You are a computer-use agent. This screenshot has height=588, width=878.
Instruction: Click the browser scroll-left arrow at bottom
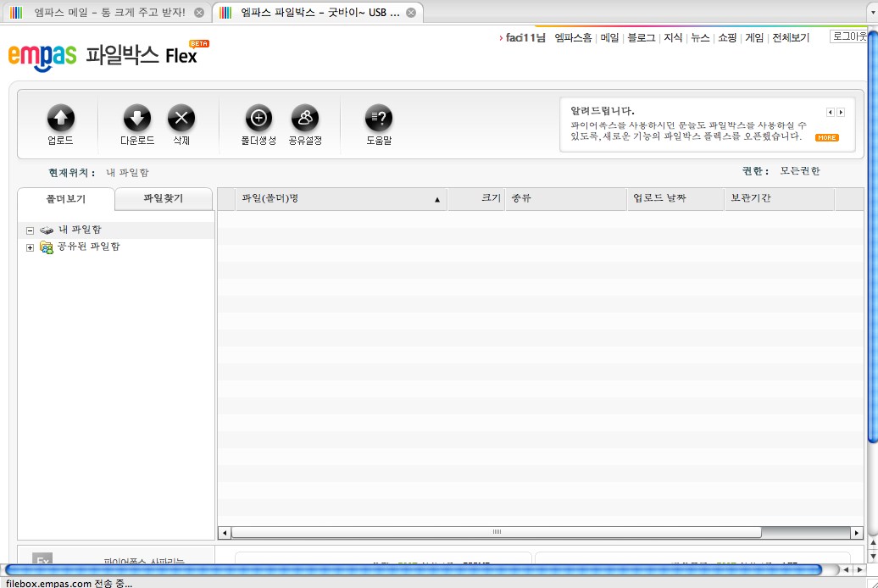point(846,570)
